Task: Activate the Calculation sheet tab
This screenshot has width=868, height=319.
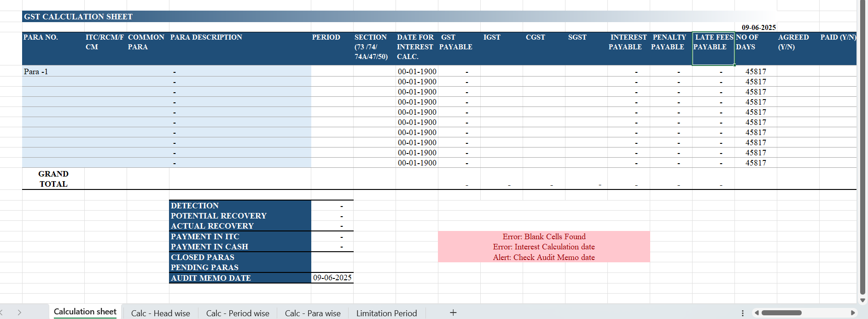Action: pyautogui.click(x=85, y=312)
